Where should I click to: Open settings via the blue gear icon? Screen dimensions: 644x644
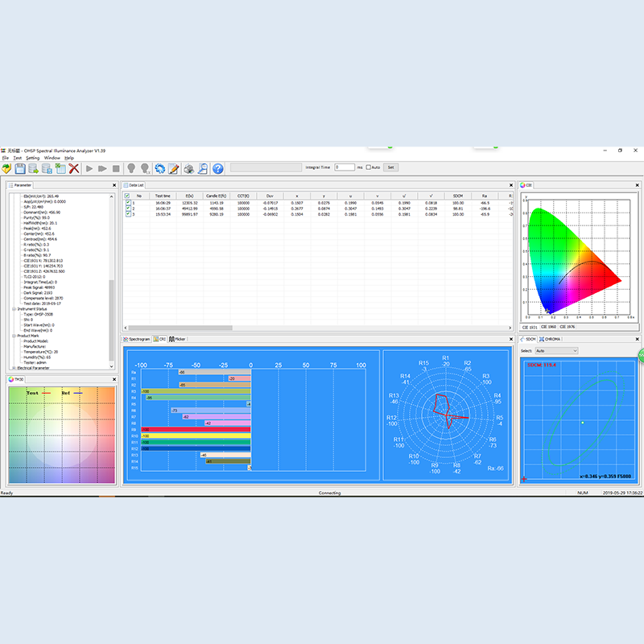click(x=159, y=168)
